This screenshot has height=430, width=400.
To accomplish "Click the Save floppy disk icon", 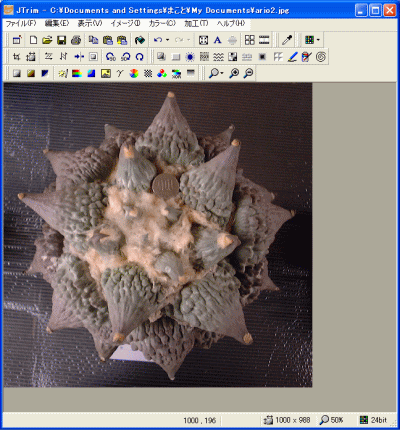I will [x=61, y=40].
